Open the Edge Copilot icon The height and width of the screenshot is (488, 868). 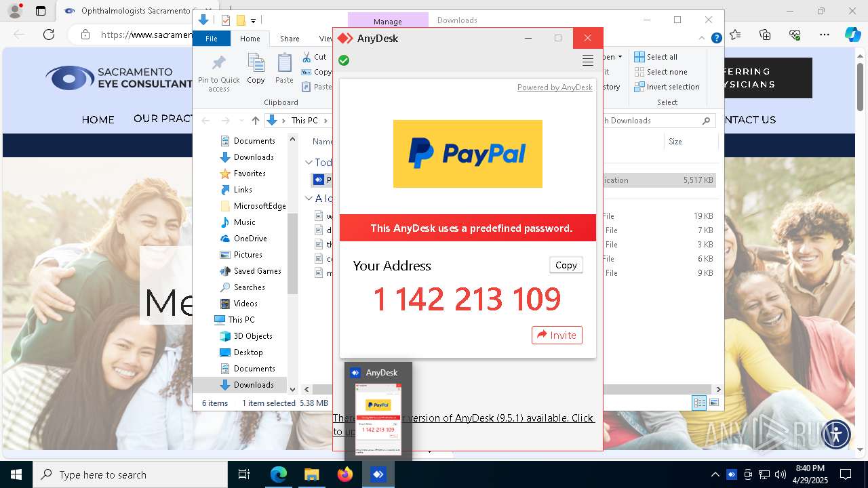point(853,35)
